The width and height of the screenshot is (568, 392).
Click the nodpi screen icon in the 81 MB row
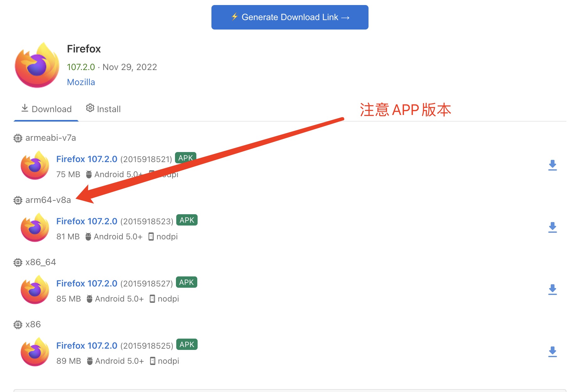pyautogui.click(x=151, y=237)
